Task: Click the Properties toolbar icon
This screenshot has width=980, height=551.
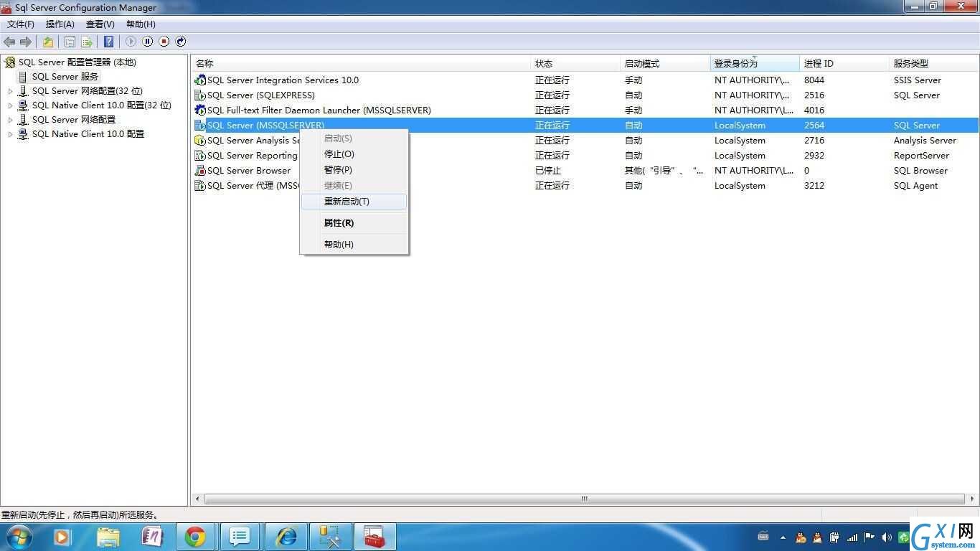Action: pos(70,42)
